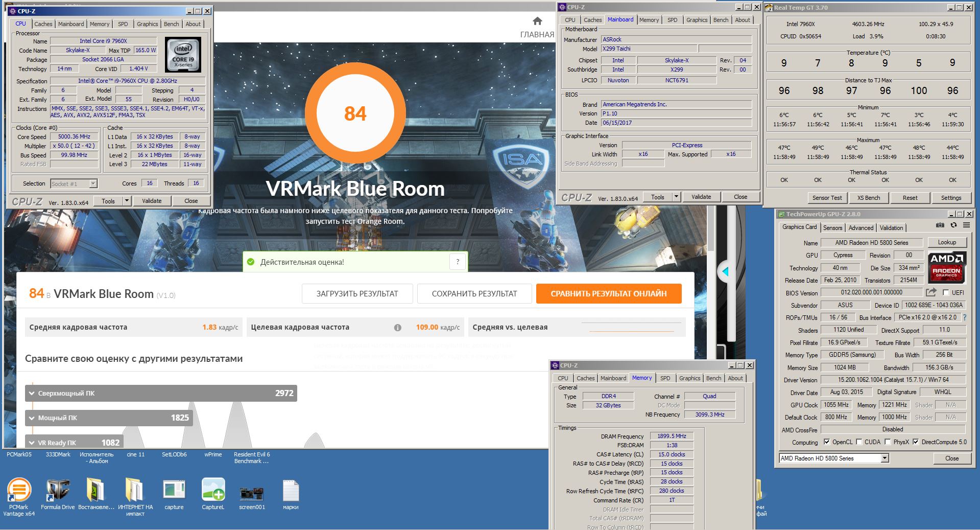This screenshot has height=530, width=980.
Task: Click ЗАГРУЗИТЬ РЕЗУЛЬТАТ button
Action: coord(357,293)
